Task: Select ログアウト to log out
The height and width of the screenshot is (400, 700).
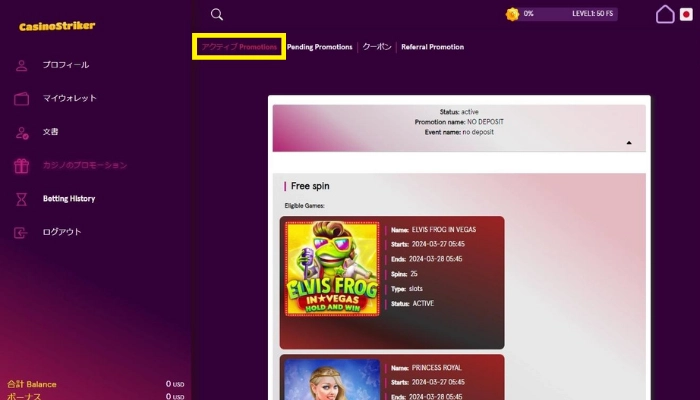Action: 62,232
